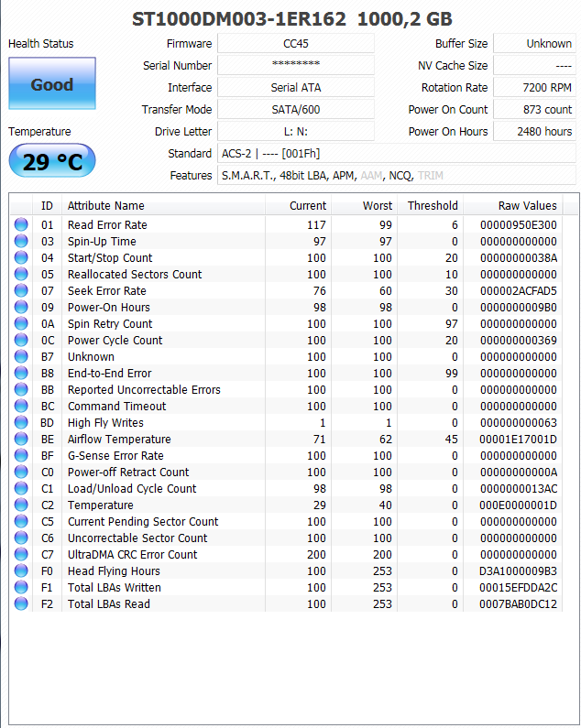The width and height of the screenshot is (581, 728).
Task: Click the status orb for Uncorrectable Sector Count
Action: coord(21,538)
